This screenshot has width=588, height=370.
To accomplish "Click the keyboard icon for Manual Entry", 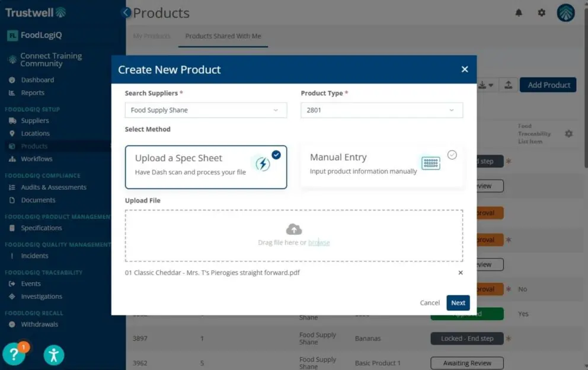I will coord(430,163).
